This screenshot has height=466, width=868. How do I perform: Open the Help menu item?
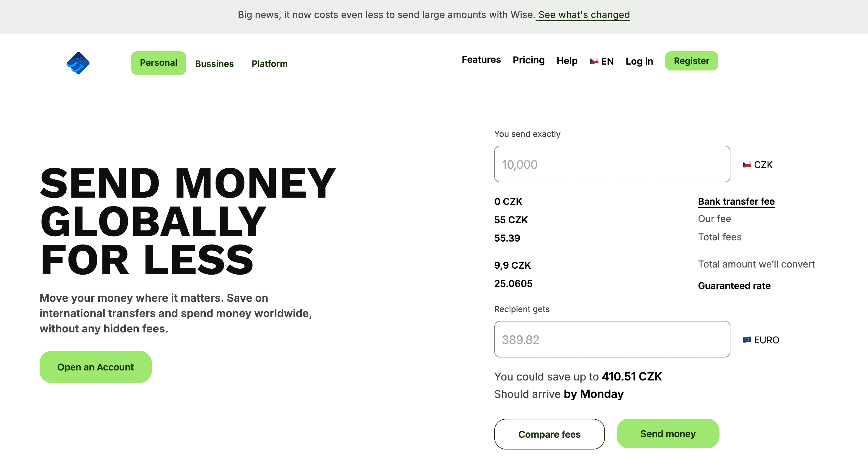[x=567, y=60]
